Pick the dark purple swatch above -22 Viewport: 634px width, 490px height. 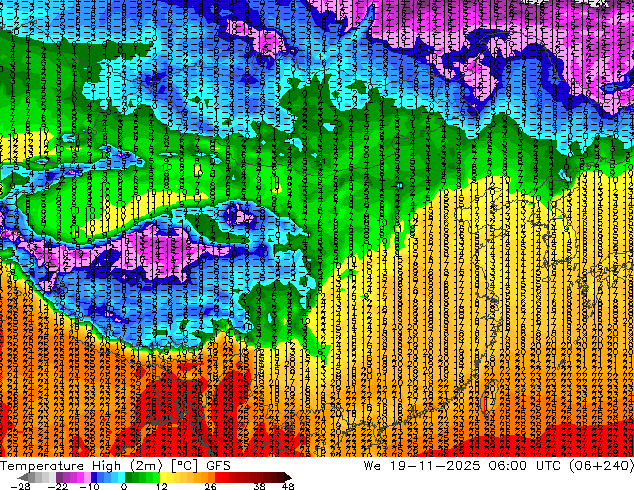(x=59, y=477)
